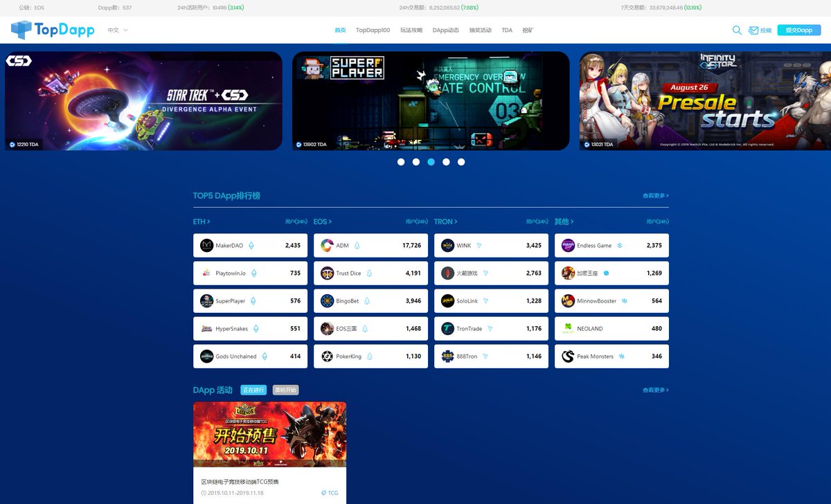Open the DApp动态 nav item

pos(446,30)
